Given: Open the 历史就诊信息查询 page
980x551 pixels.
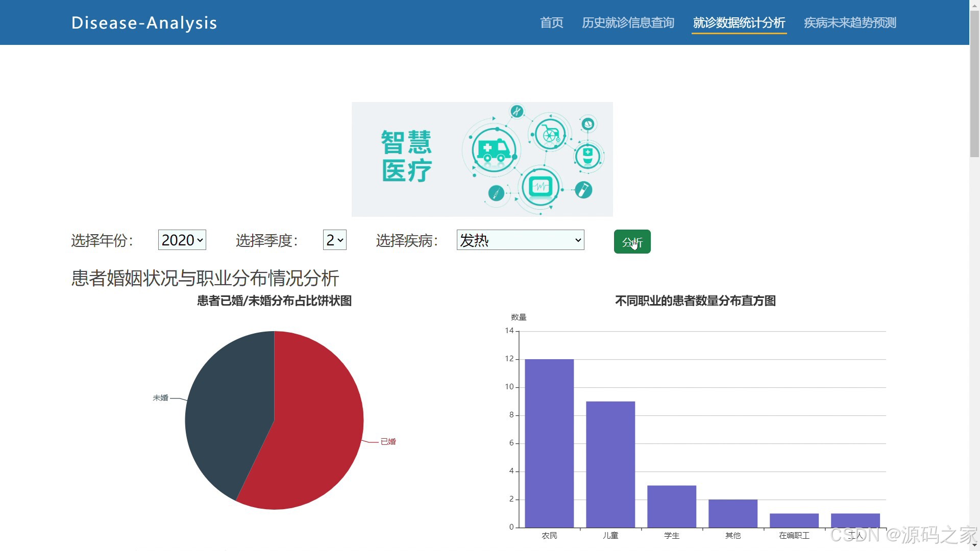Looking at the screenshot, I should click(628, 22).
